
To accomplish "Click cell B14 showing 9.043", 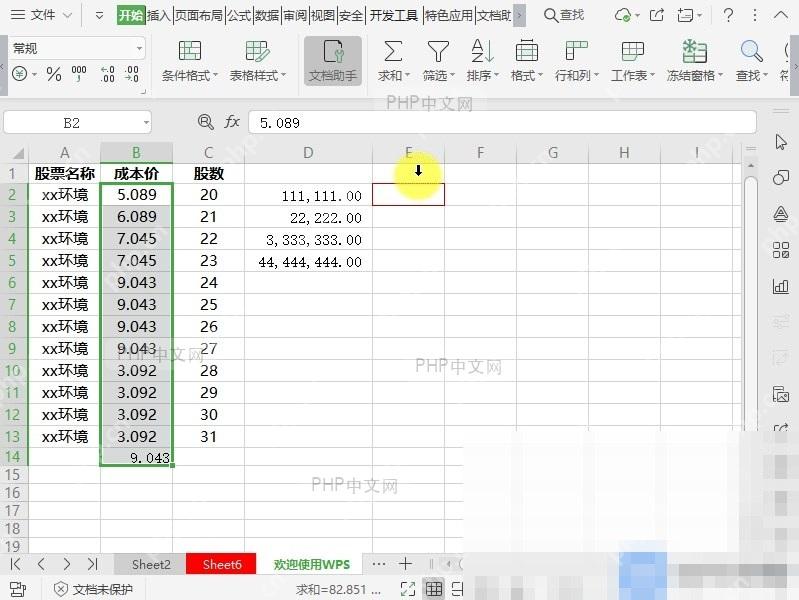I will [x=136, y=457].
